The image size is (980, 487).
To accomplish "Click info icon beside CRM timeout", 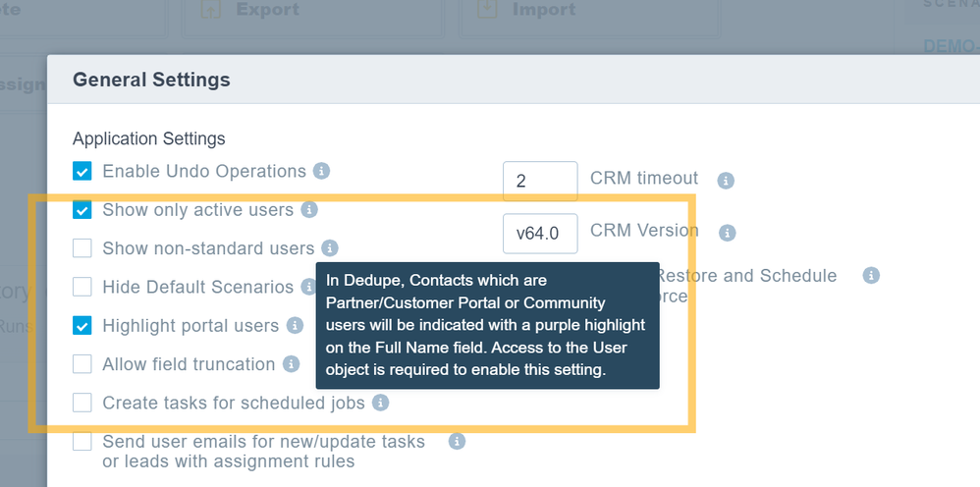I will tap(726, 181).
